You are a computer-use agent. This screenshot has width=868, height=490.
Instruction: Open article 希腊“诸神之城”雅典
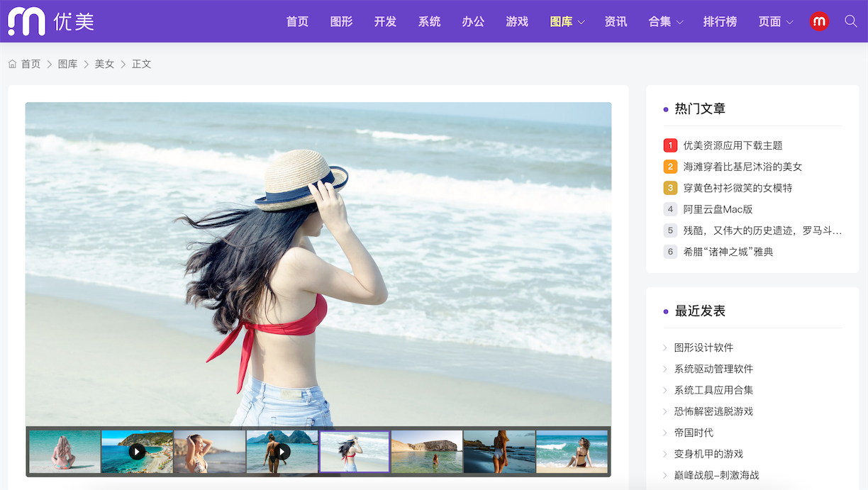pos(728,252)
